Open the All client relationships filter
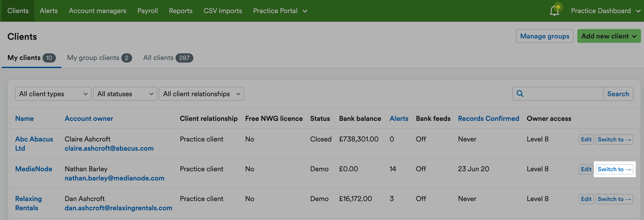The height and width of the screenshot is (220, 644). [201, 94]
